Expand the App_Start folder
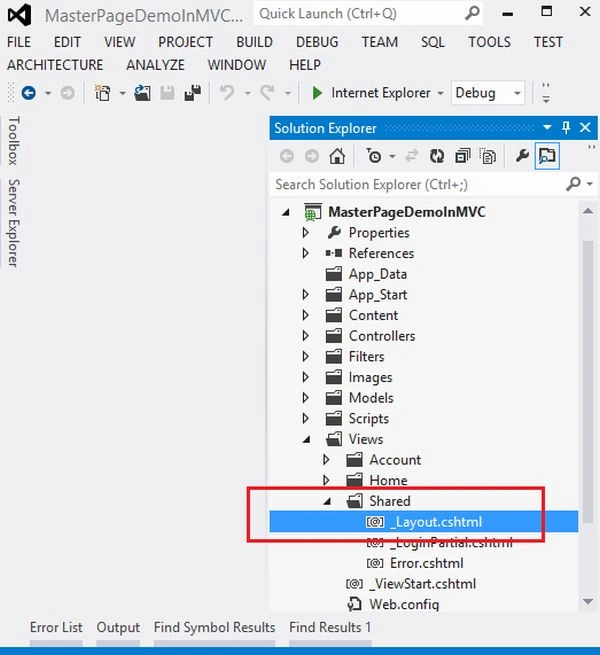Screen dimensions: 600x655 tap(305, 294)
